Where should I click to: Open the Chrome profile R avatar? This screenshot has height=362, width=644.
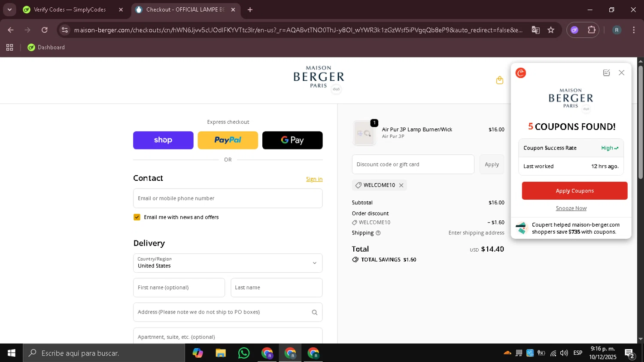click(617, 30)
